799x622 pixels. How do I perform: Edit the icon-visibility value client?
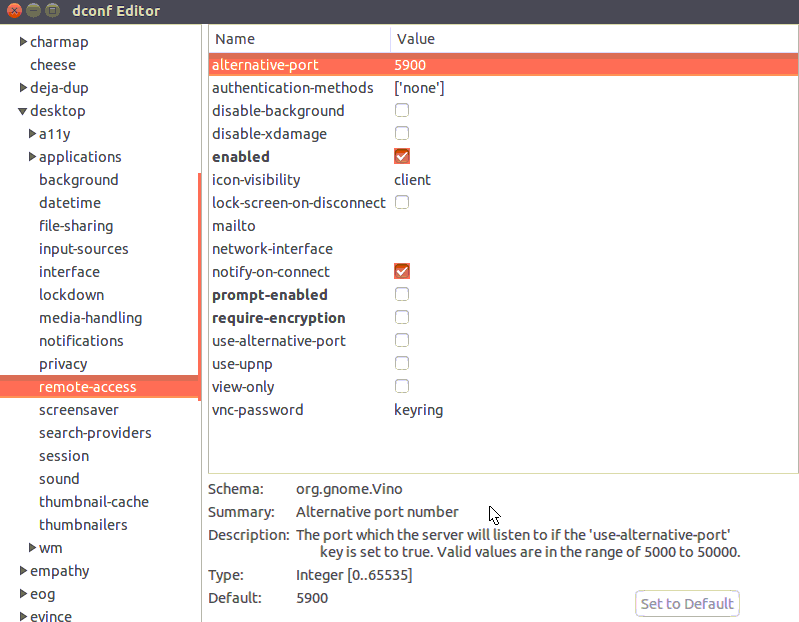coord(412,180)
